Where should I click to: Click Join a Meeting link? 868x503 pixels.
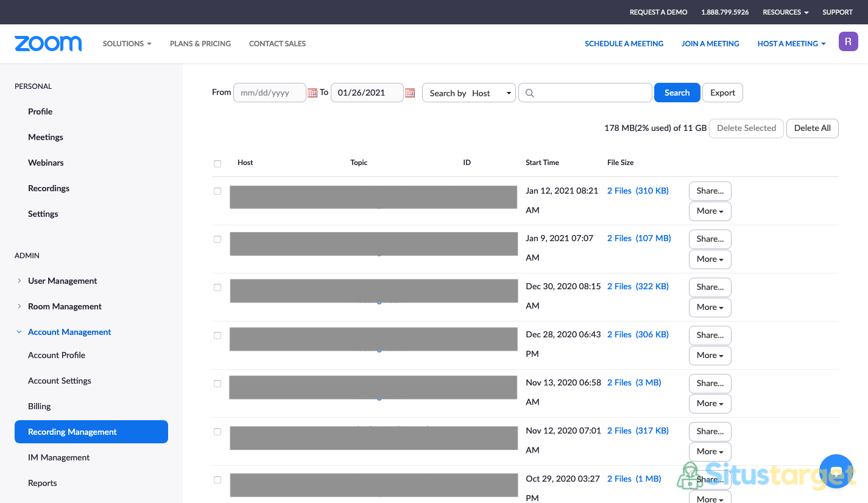click(x=710, y=44)
